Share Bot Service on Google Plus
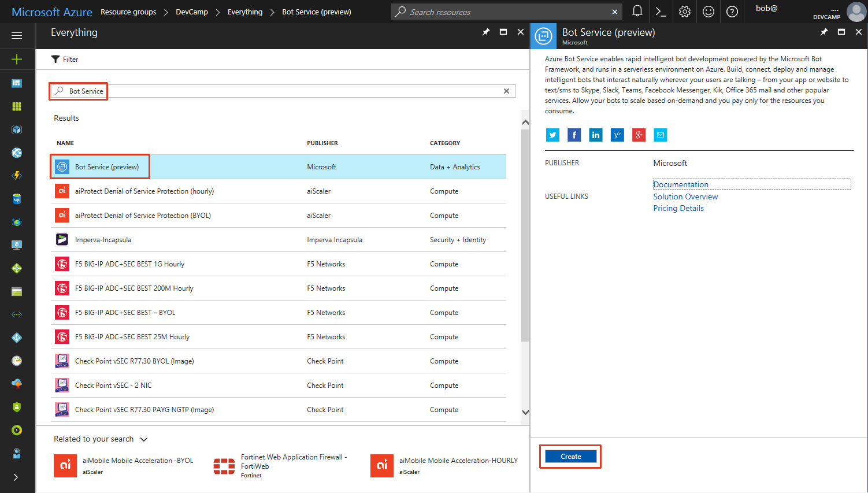 coord(639,135)
